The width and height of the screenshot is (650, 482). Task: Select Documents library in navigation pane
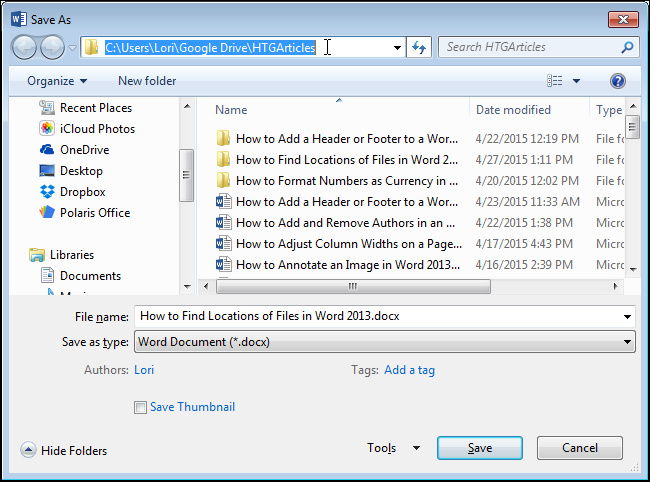[90, 276]
